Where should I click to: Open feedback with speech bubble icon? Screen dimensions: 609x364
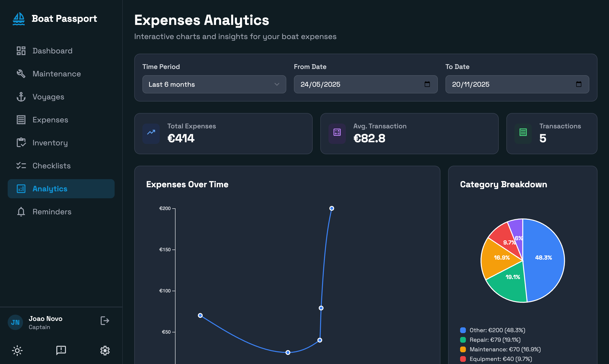coord(61,351)
